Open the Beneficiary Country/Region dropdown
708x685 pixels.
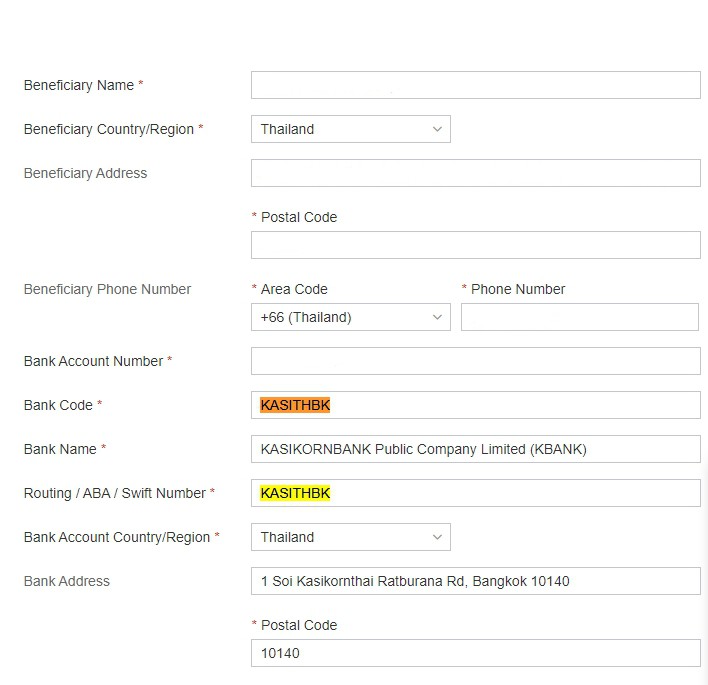point(350,129)
